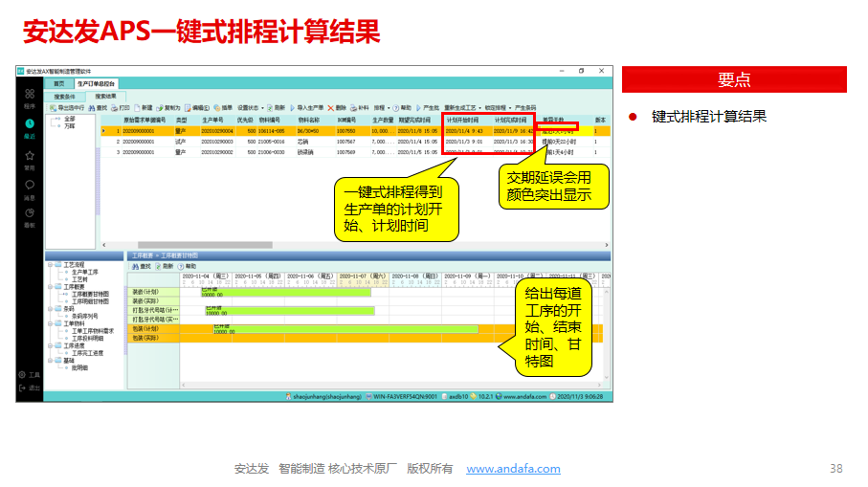Click the user shaojunhang status bar icon
Image resolution: width=868 pixels, height=487 pixels.
tap(288, 396)
